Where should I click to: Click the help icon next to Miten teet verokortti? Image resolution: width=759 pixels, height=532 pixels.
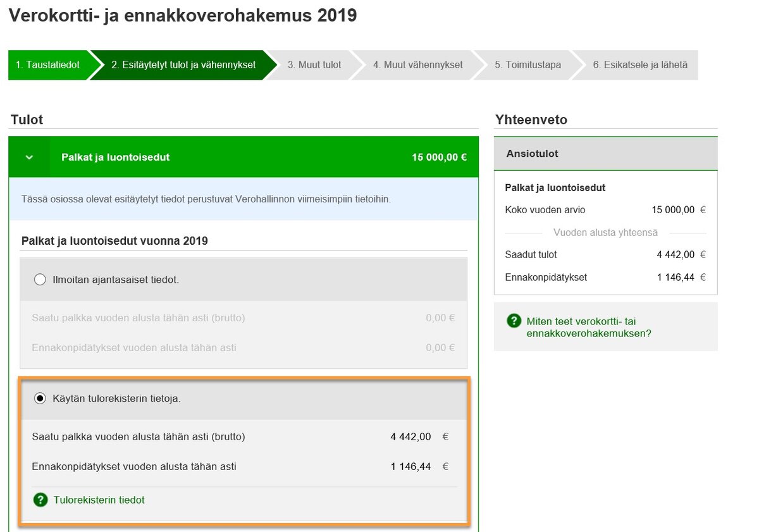(x=514, y=321)
